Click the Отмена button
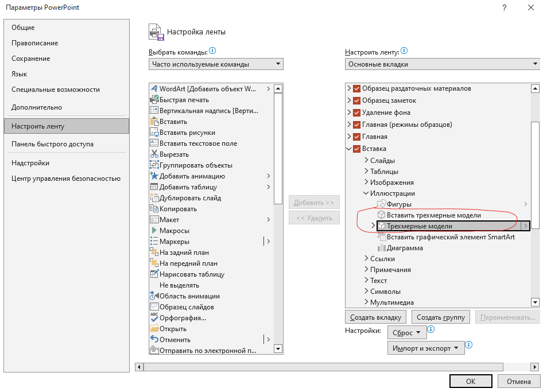 519,381
